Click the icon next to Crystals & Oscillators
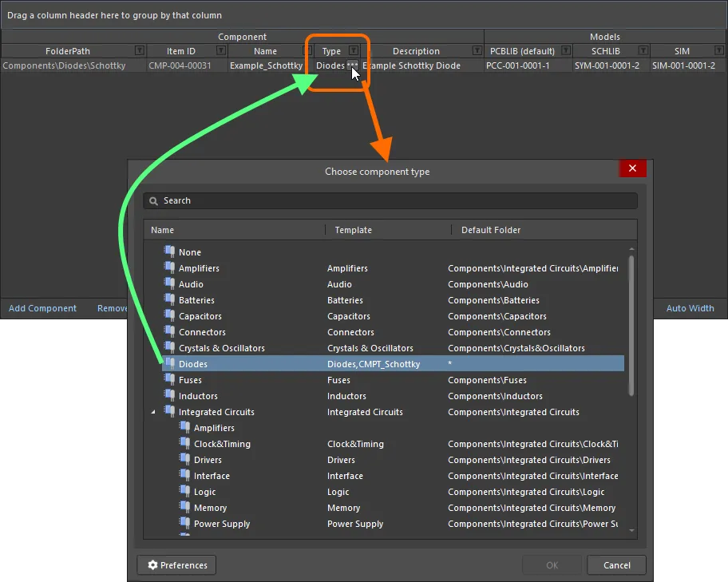 tap(169, 348)
